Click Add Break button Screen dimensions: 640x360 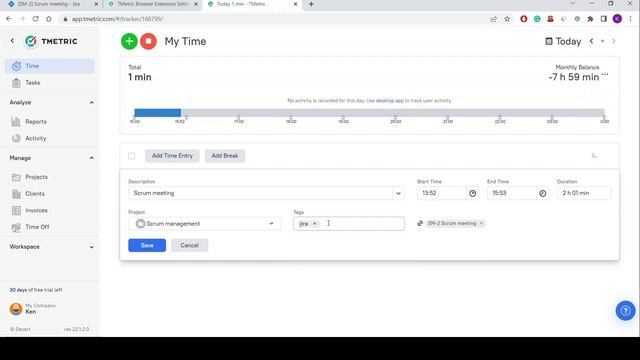(x=225, y=156)
